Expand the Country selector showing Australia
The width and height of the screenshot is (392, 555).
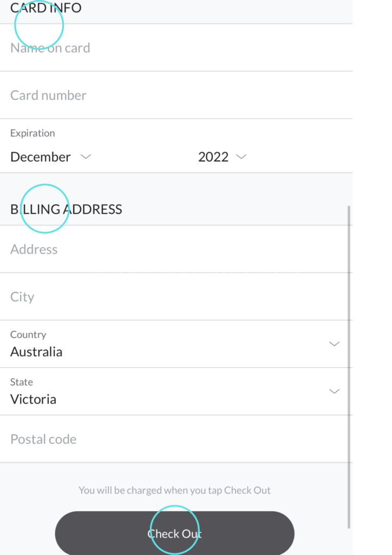[162, 351]
